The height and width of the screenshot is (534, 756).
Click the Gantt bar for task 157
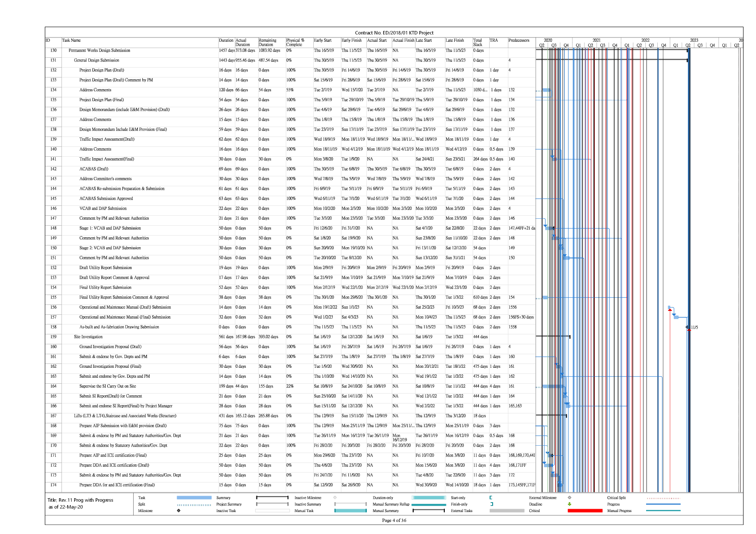tap(676, 317)
